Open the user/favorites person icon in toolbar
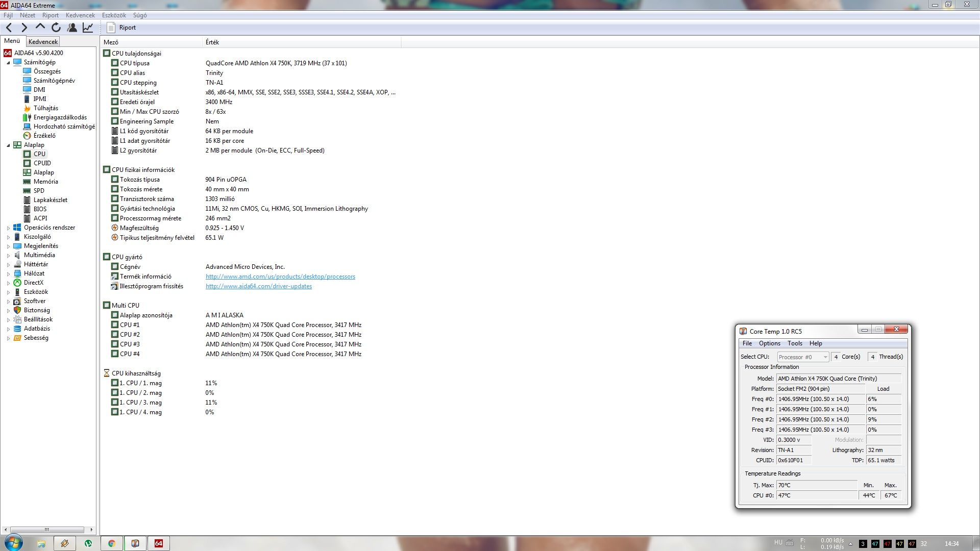 click(x=72, y=28)
